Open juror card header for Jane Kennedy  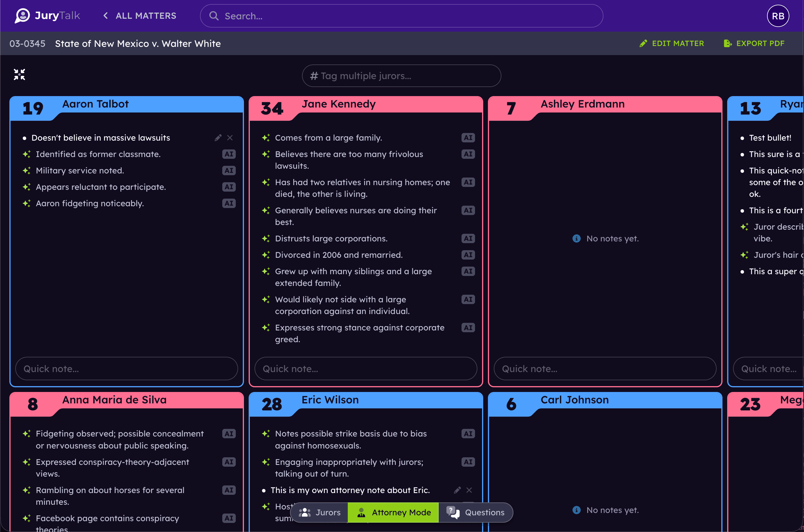[x=366, y=105]
